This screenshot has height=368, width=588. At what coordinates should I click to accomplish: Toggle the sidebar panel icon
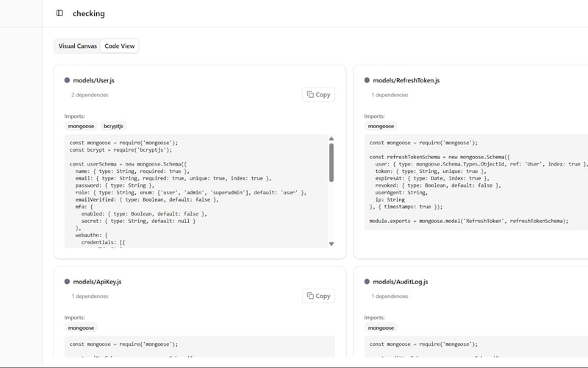(x=60, y=13)
